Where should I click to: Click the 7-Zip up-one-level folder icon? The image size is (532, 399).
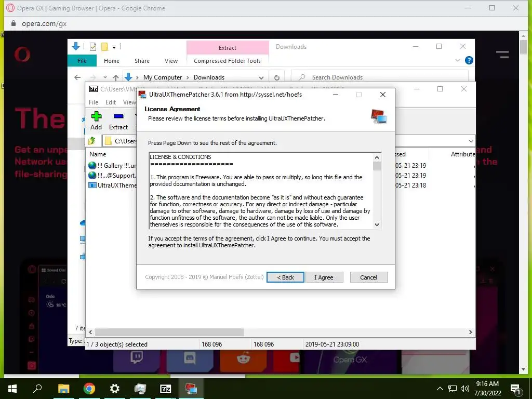click(x=92, y=141)
